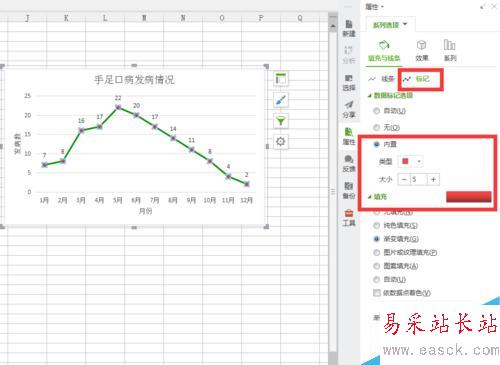Click the vertical scrollbar up arrow

333,26
